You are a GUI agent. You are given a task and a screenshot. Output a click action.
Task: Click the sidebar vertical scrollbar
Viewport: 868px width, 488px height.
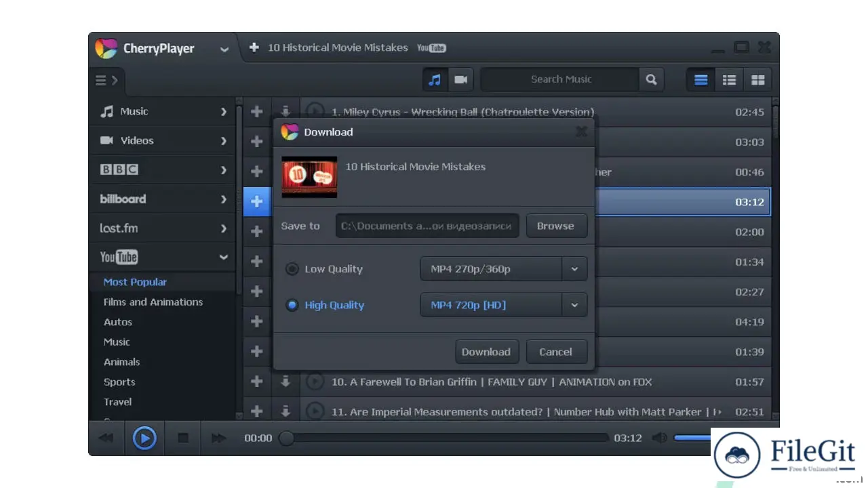click(x=239, y=200)
